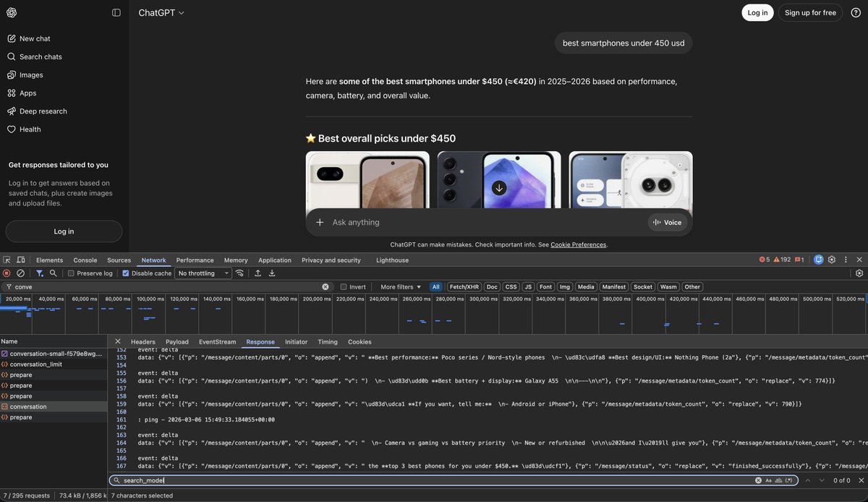Click Import HAR file upload icon

[x=258, y=273]
